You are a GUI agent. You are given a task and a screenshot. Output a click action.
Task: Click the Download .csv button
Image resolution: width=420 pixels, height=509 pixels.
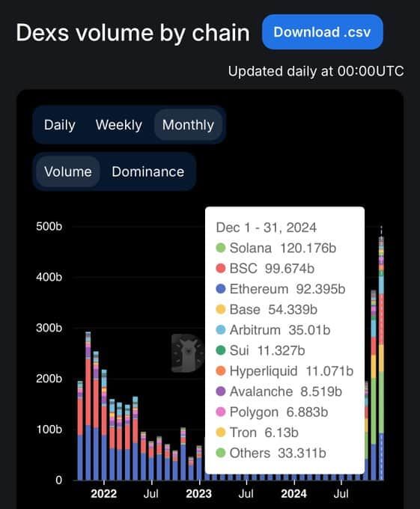point(323,31)
